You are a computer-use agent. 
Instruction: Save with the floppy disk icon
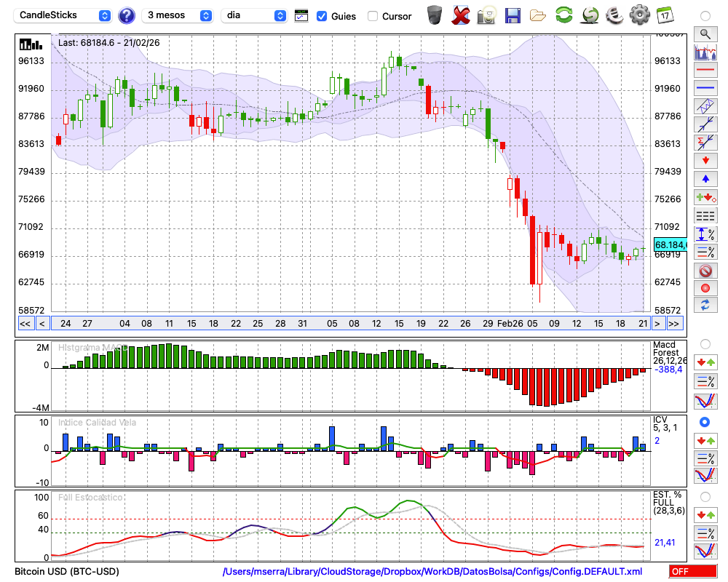513,16
